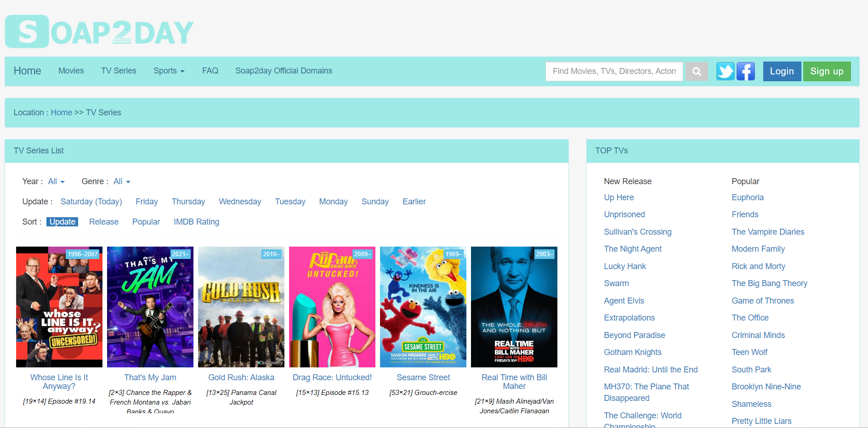Filter updates by Wednesday

[240, 202]
